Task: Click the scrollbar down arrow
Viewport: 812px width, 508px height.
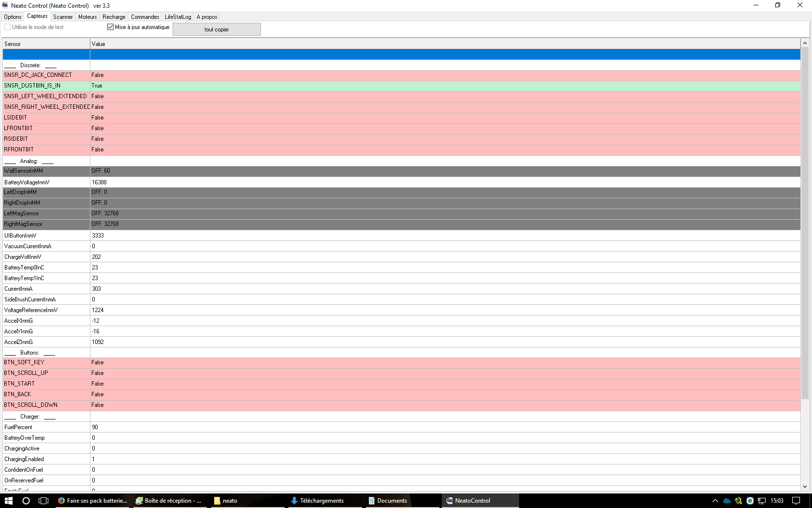Action: (805, 487)
